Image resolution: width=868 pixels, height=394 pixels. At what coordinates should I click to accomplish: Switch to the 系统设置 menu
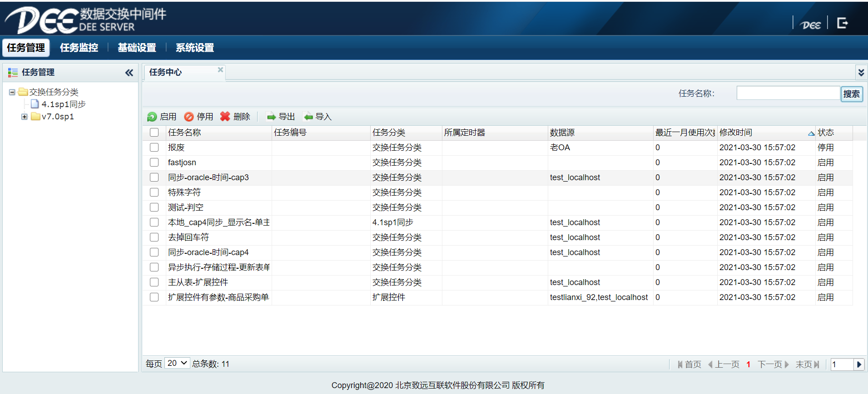point(194,48)
